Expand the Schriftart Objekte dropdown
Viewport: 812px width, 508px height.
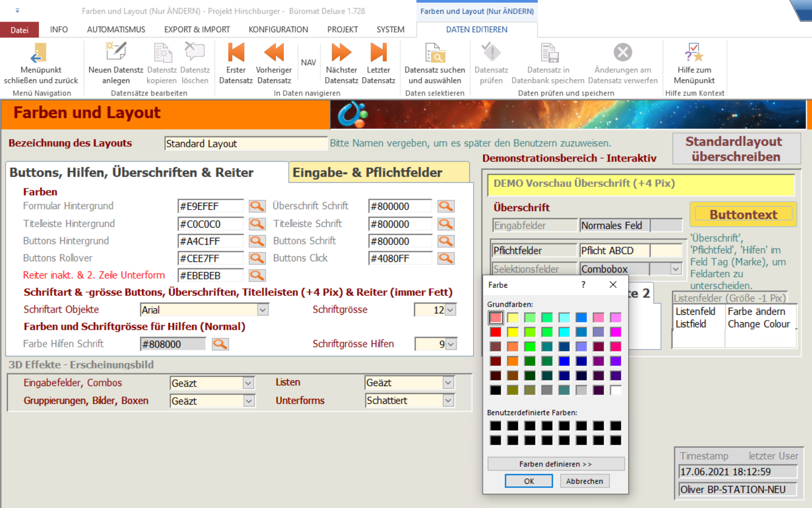[263, 310]
